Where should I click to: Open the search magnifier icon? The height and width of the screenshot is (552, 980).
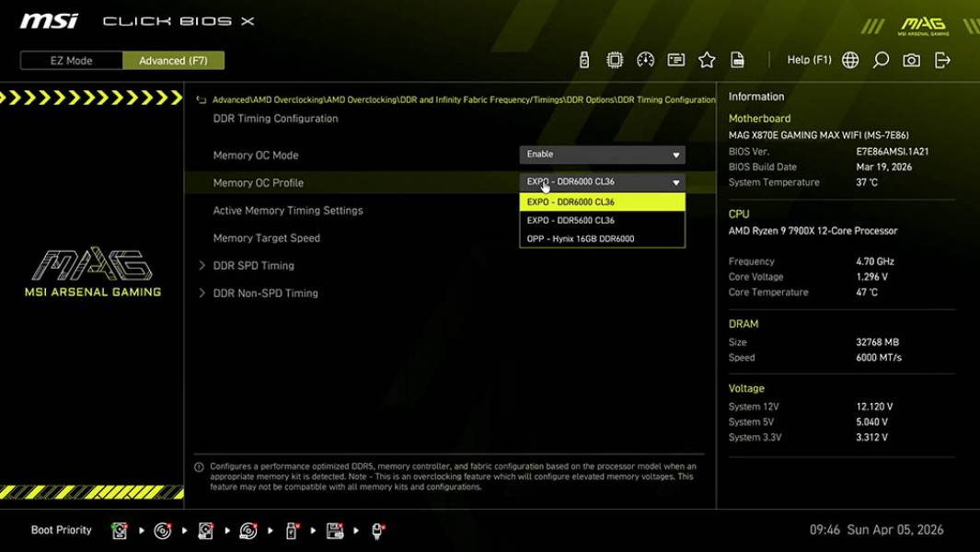click(x=880, y=59)
